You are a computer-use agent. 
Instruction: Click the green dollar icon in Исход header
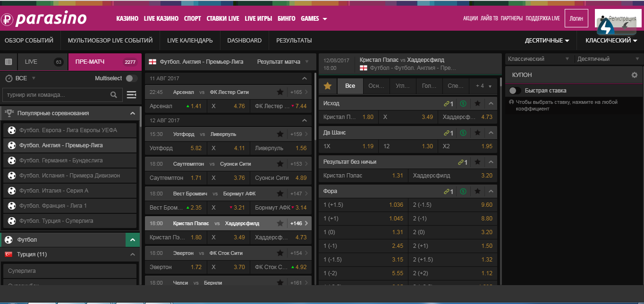tap(463, 103)
